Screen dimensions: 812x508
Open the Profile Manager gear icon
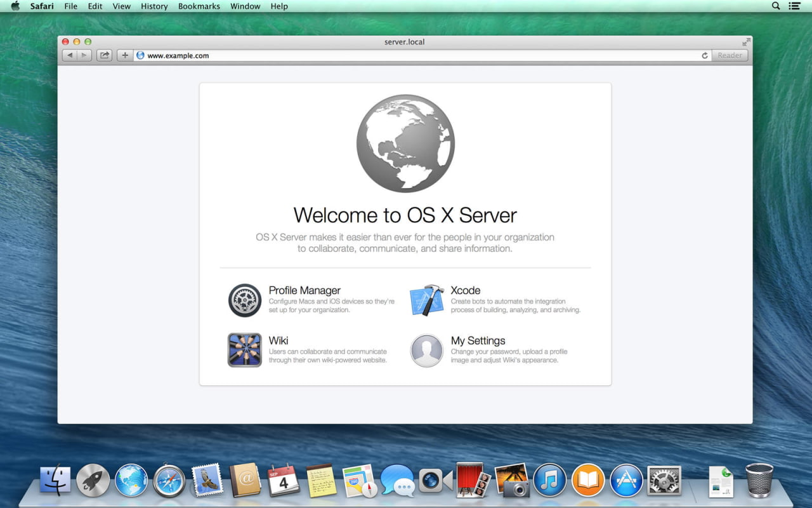[x=245, y=300]
